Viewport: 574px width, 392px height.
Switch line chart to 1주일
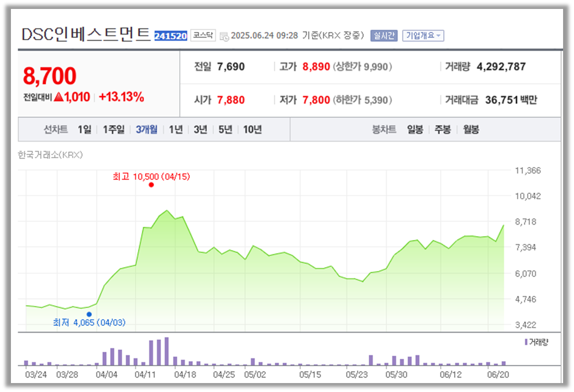click(114, 130)
